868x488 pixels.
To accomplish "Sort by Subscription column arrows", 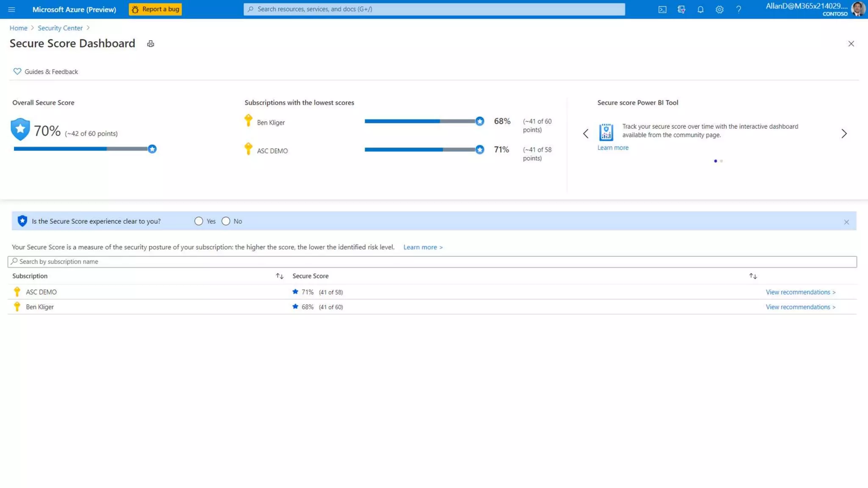I will click(279, 276).
